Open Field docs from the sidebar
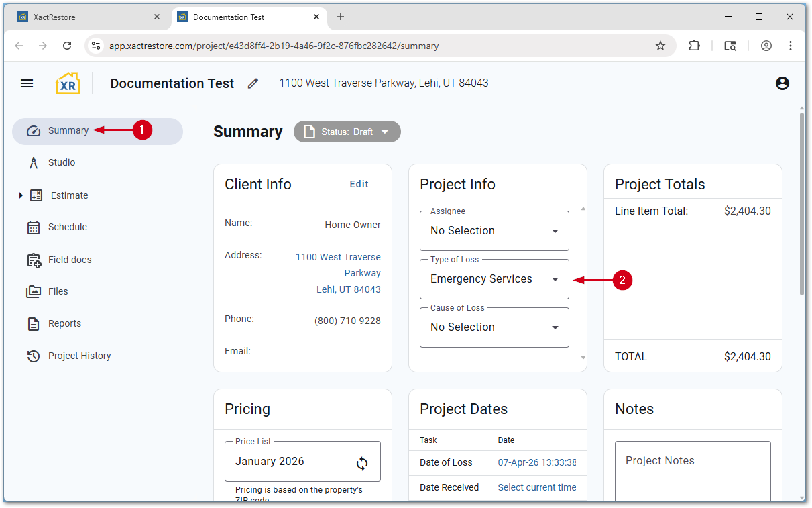 pyautogui.click(x=70, y=260)
